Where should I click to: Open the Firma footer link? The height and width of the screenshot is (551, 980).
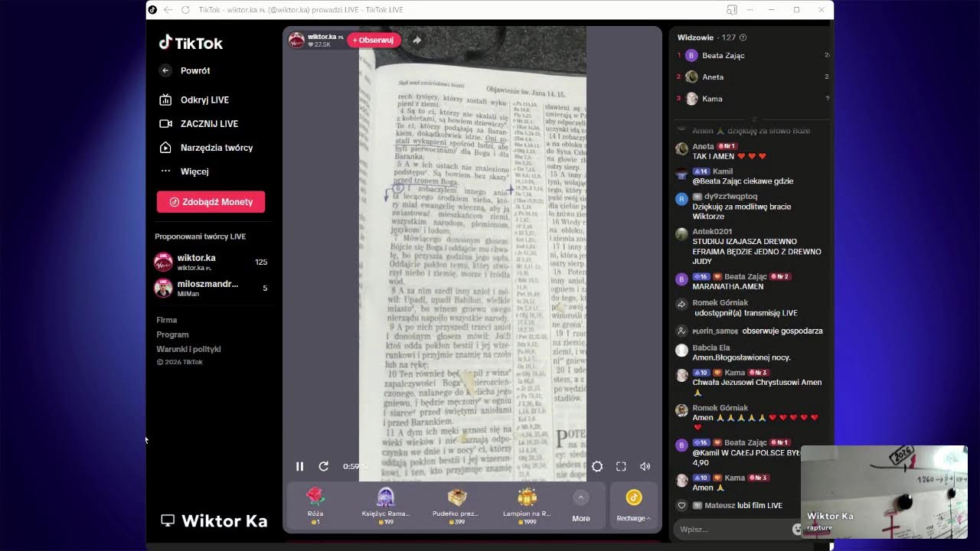click(x=167, y=320)
